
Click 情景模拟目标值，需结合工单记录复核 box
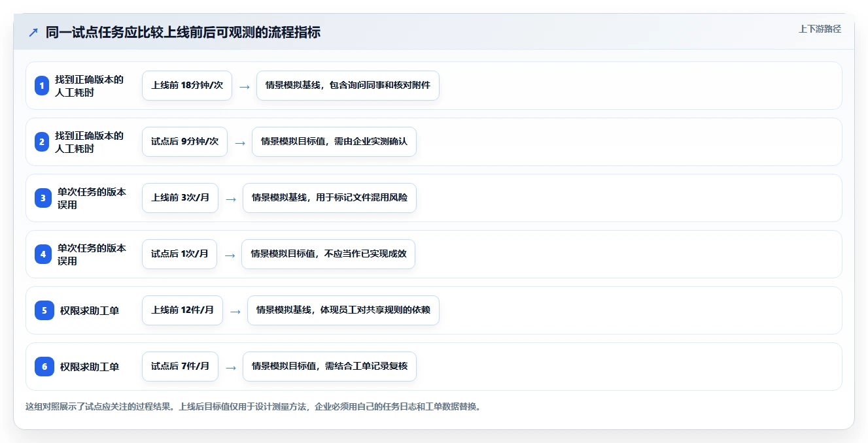coord(330,367)
